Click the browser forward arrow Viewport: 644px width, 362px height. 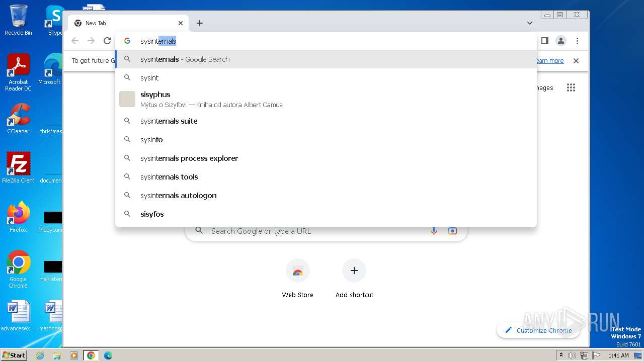91,41
